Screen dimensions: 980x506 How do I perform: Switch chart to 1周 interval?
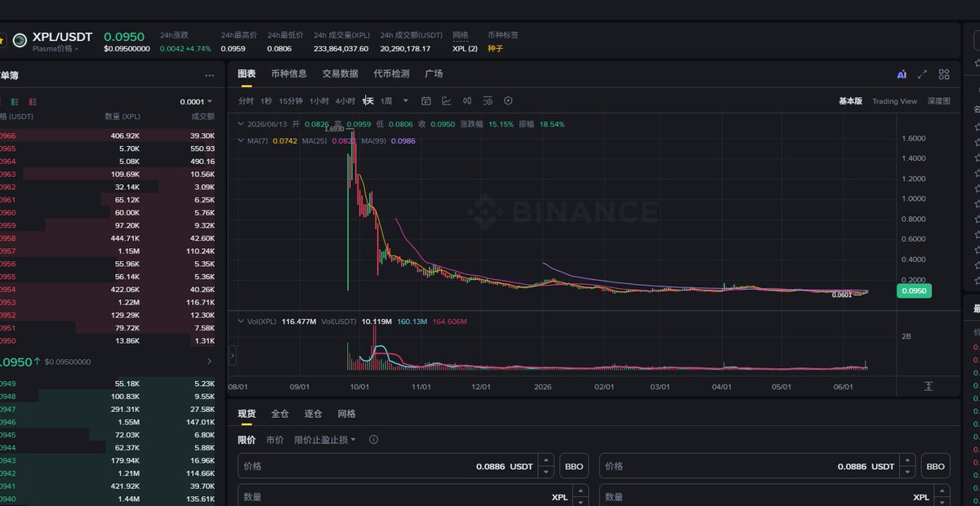pos(386,101)
